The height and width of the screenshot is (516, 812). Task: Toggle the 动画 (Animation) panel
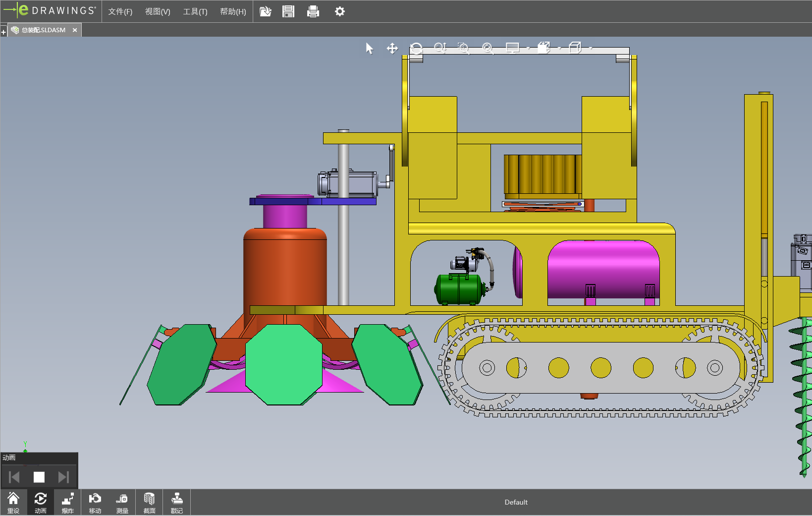pyautogui.click(x=41, y=503)
